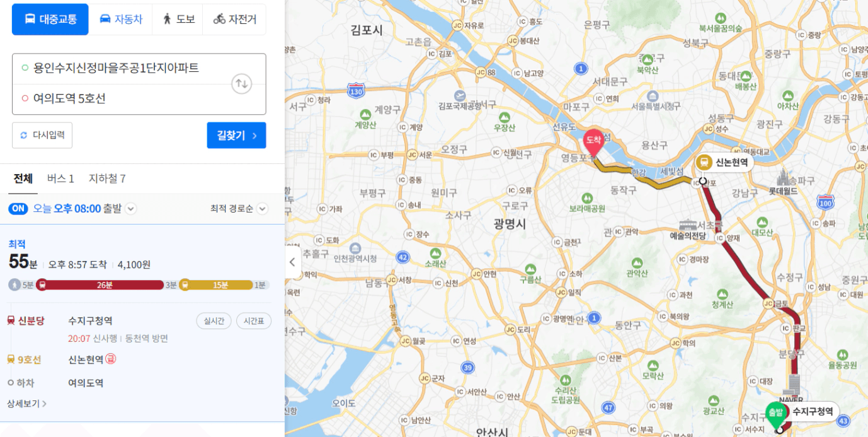Click the 관악산 mountain icon

click(x=637, y=263)
